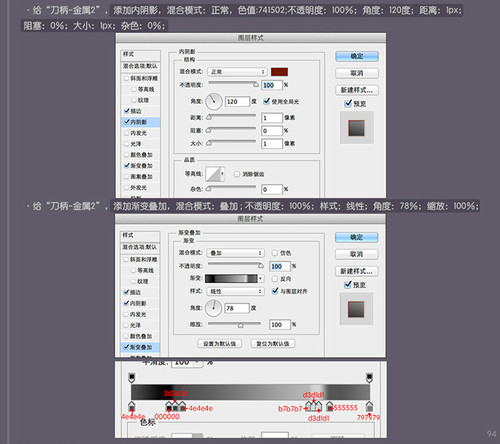The width and height of the screenshot is (500, 444).
Task: Open the dark red shadow color swatch
Action: point(279,72)
